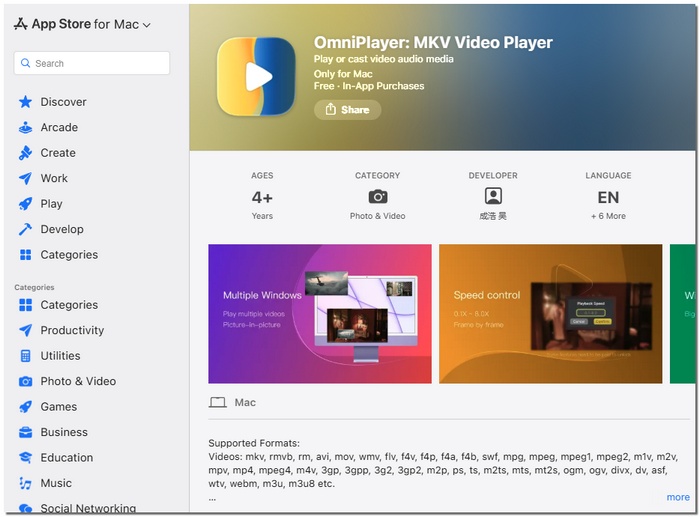The height and width of the screenshot is (517, 700).
Task: Click the Business briefcase icon
Action: pyautogui.click(x=25, y=432)
